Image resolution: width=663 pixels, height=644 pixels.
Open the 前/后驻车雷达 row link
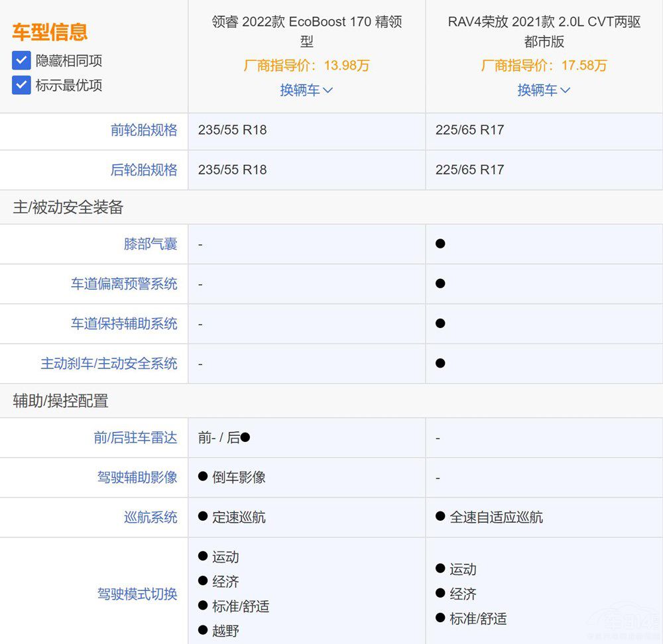pos(135,438)
